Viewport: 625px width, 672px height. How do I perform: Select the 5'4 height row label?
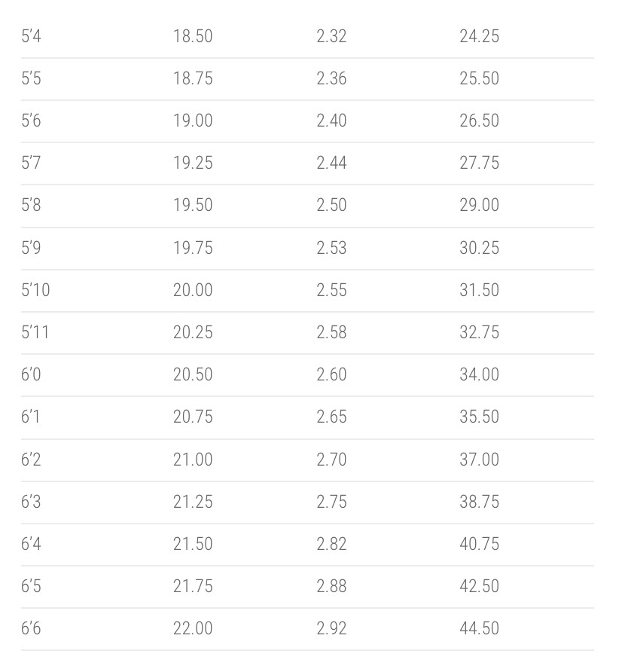[31, 36]
